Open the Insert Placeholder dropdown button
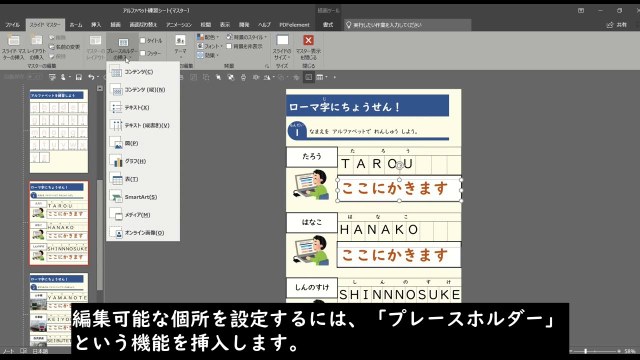Screen dimensions: 640x360 click(122, 48)
